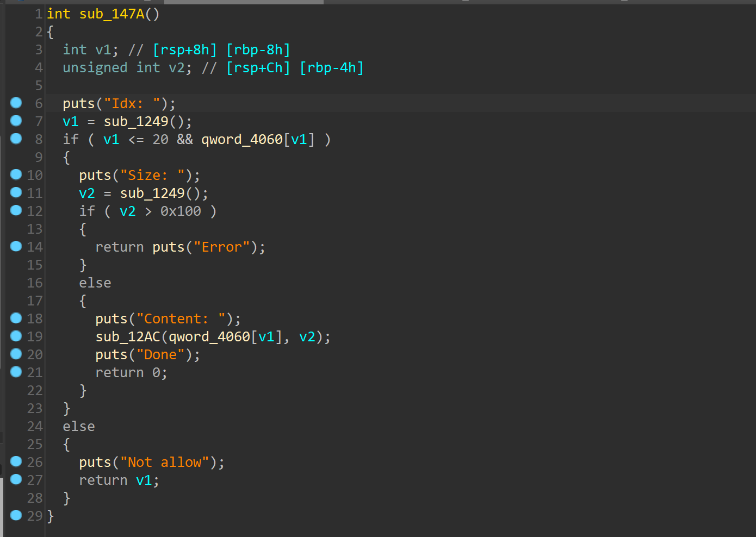Click the [rsp+Ch] comment on line 4
Screen dimensions: 756x537
[x=258, y=68]
